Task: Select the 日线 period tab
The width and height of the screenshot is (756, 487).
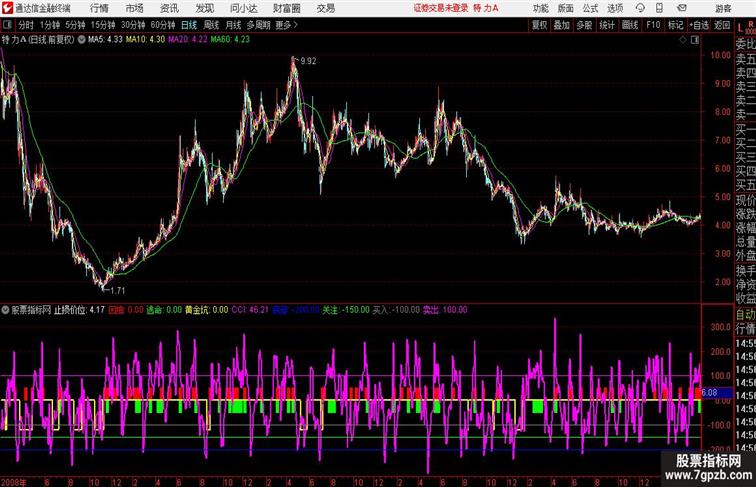Action: point(189,25)
